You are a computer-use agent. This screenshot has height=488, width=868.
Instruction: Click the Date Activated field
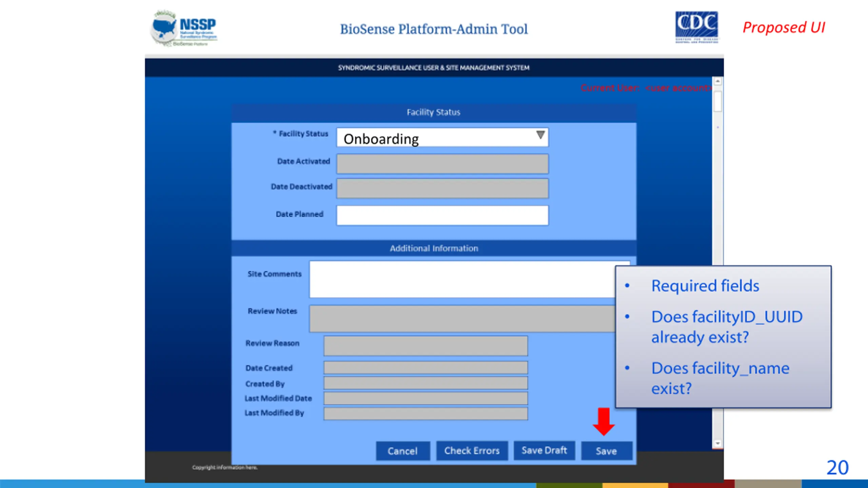pyautogui.click(x=442, y=164)
